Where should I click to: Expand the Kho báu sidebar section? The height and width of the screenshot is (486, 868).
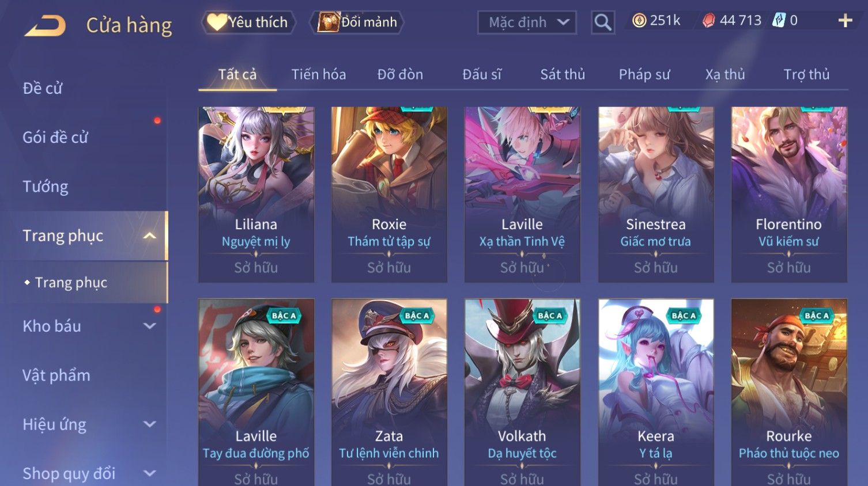point(150,326)
